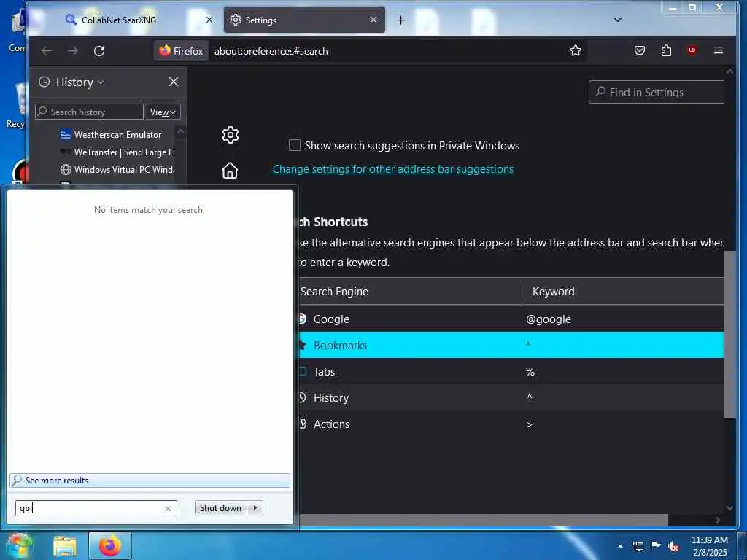Click the Windows Start orb
The width and height of the screenshot is (747, 560).
[18, 545]
